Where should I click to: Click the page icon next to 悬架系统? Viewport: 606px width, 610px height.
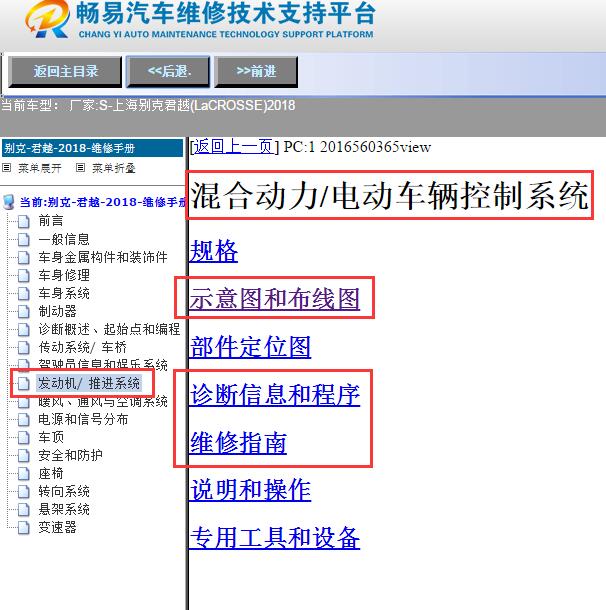pyautogui.click(x=24, y=510)
